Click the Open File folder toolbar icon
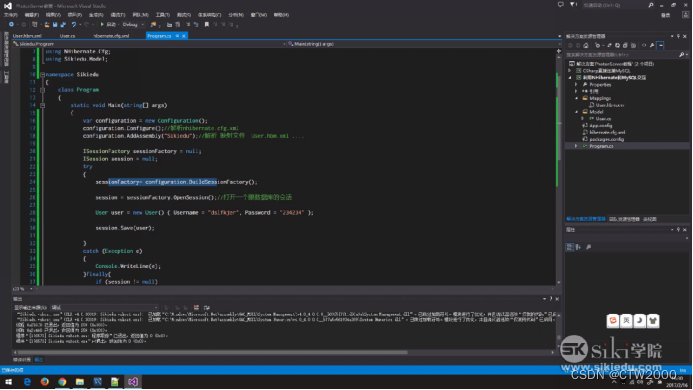Viewport: 693px width, 390px height. [x=47, y=25]
